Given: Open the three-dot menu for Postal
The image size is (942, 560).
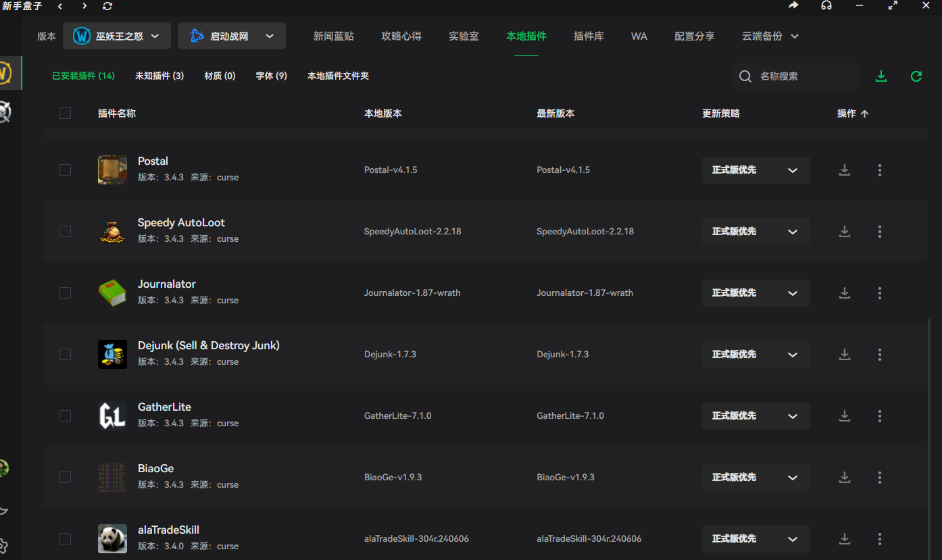Looking at the screenshot, I should click(880, 170).
